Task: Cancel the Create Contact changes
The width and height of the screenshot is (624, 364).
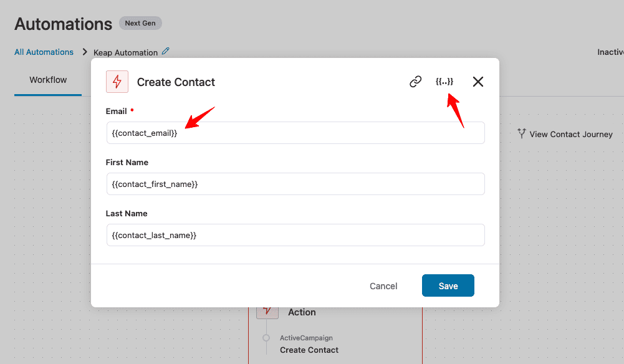Action: pyautogui.click(x=383, y=286)
